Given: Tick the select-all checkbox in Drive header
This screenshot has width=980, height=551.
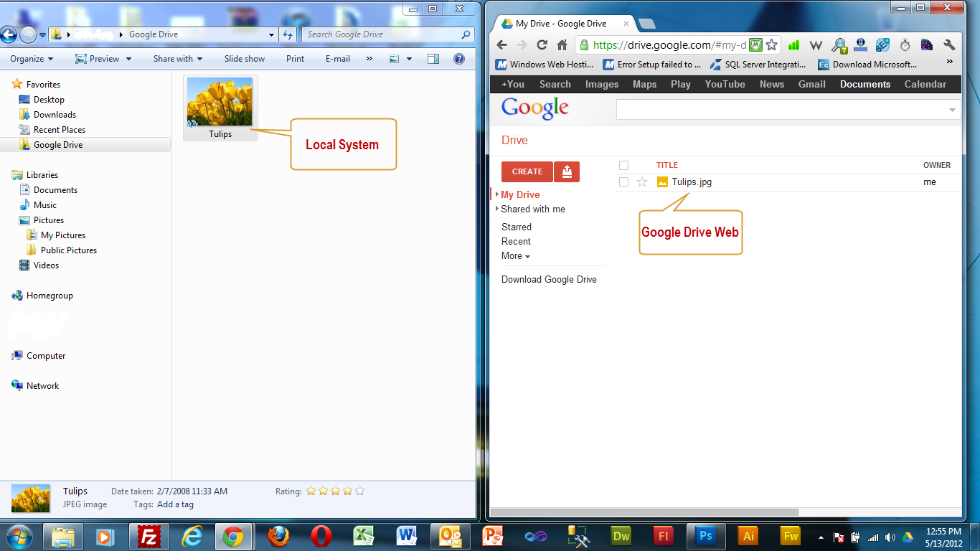Looking at the screenshot, I should point(623,165).
